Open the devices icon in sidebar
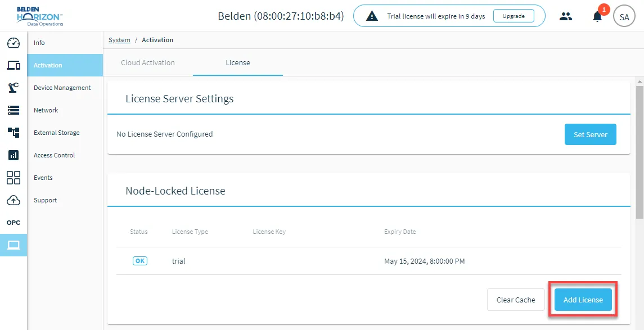Screen dimensions: 644x330 pyautogui.click(x=13, y=65)
